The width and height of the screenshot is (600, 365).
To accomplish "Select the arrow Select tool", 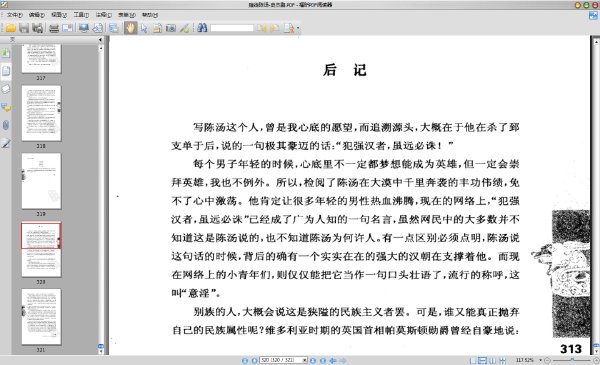I will (x=144, y=28).
